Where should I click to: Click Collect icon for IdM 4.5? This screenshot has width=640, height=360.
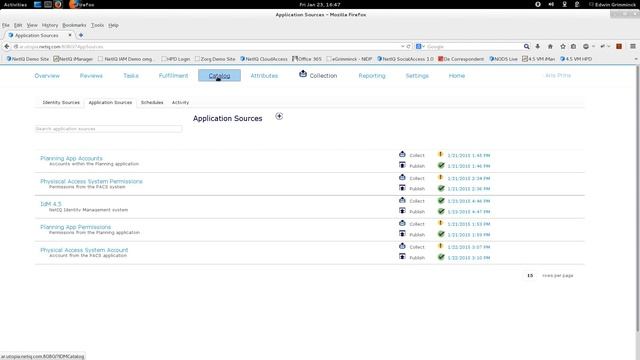pyautogui.click(x=402, y=200)
